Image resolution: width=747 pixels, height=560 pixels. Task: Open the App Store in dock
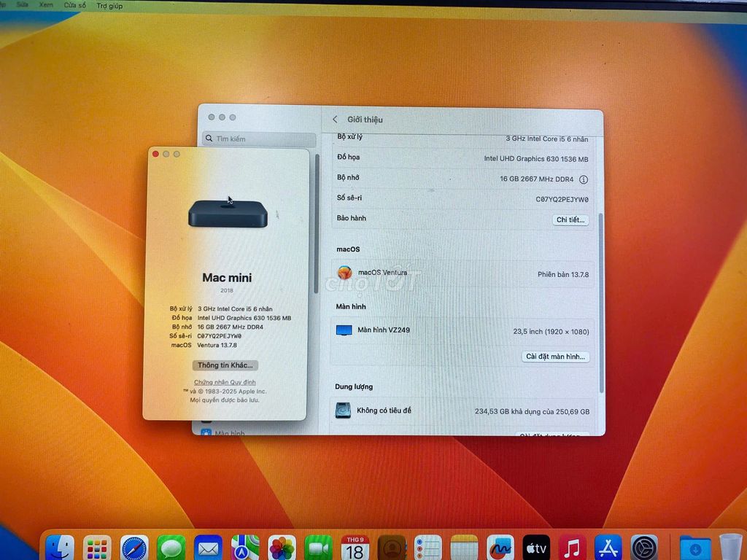pyautogui.click(x=608, y=548)
